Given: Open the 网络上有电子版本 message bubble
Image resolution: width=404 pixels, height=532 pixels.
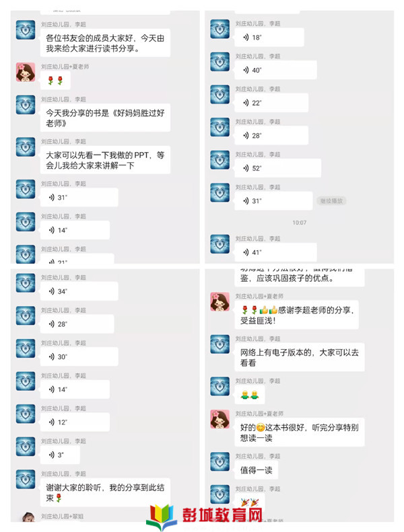Looking at the screenshot, I should pos(300,357).
